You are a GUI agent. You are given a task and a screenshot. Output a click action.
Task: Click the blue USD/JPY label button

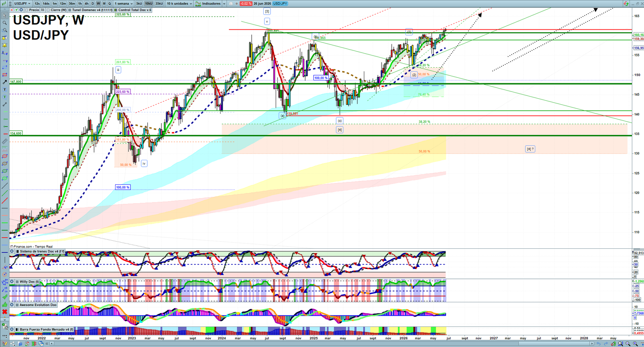(280, 4)
